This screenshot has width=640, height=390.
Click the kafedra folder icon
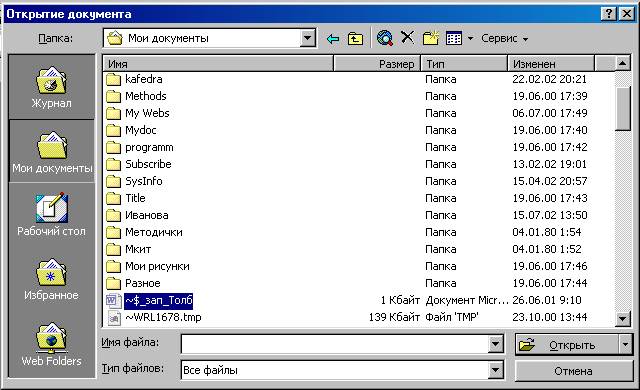click(x=113, y=79)
